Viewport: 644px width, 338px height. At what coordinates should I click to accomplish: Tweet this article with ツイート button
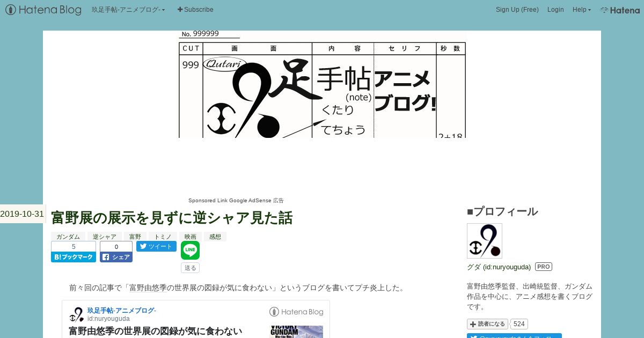click(x=156, y=246)
